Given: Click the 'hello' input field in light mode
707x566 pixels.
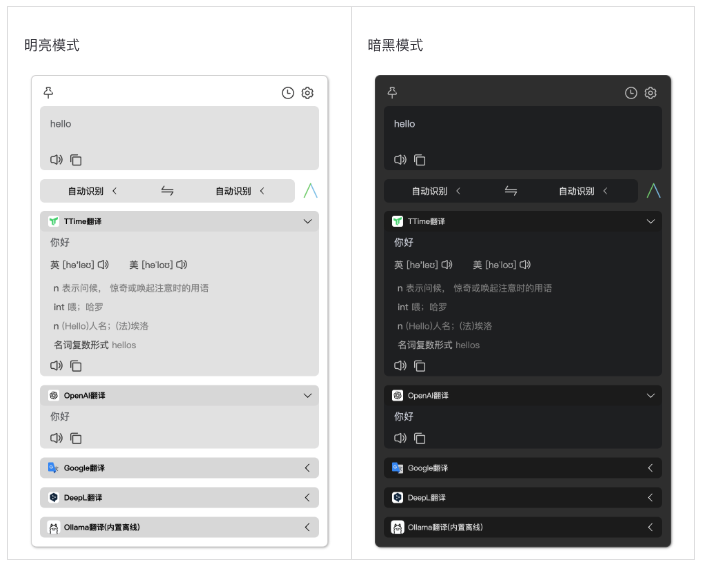Looking at the screenshot, I should [x=179, y=138].
